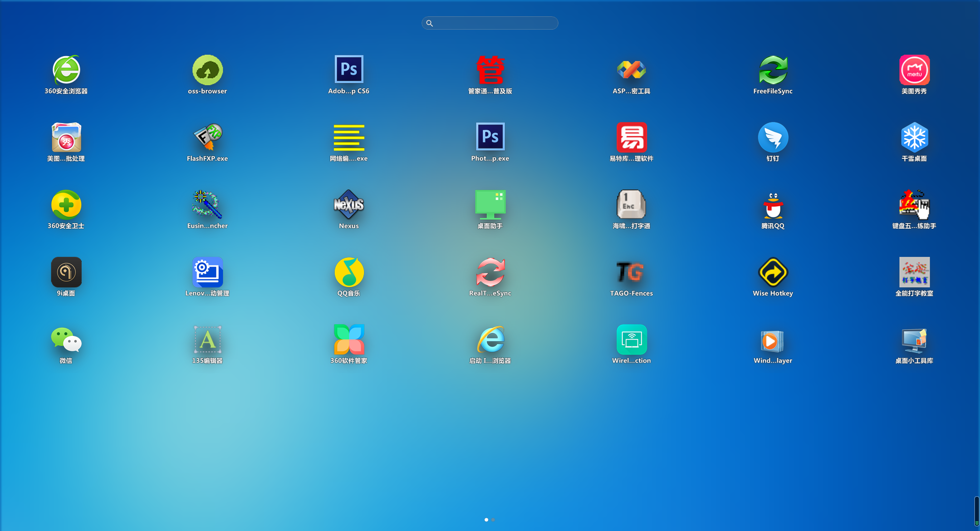Launch Lenov 动管理 icon
The width and height of the screenshot is (980, 531).
208,272
